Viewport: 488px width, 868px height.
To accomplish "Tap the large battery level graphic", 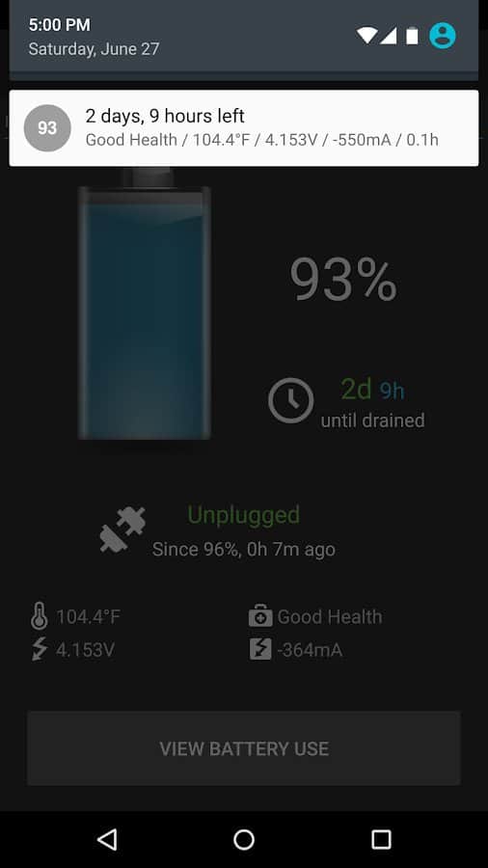I will 145,304.
